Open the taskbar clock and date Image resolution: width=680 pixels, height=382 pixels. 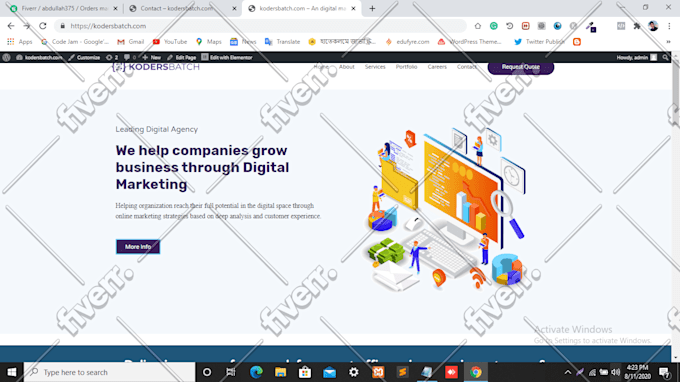[x=638, y=372]
